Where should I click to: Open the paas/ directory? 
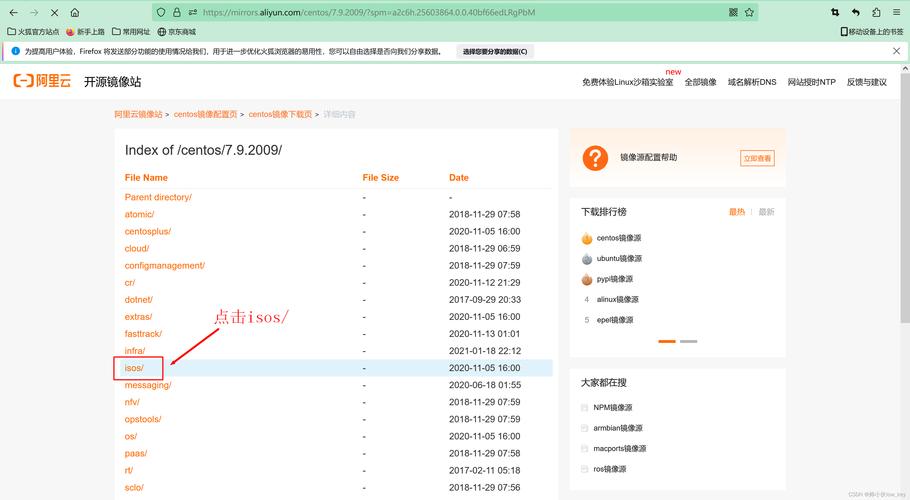[x=136, y=454]
